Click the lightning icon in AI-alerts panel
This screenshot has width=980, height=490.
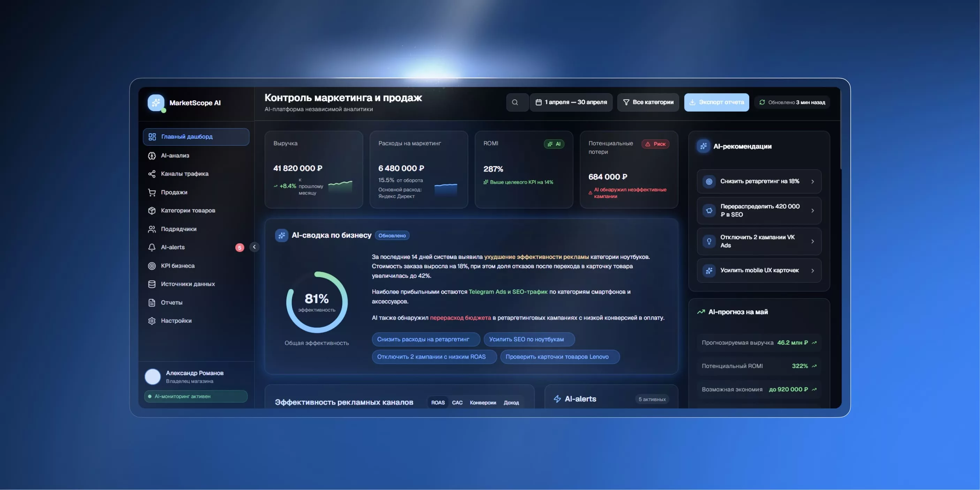557,399
